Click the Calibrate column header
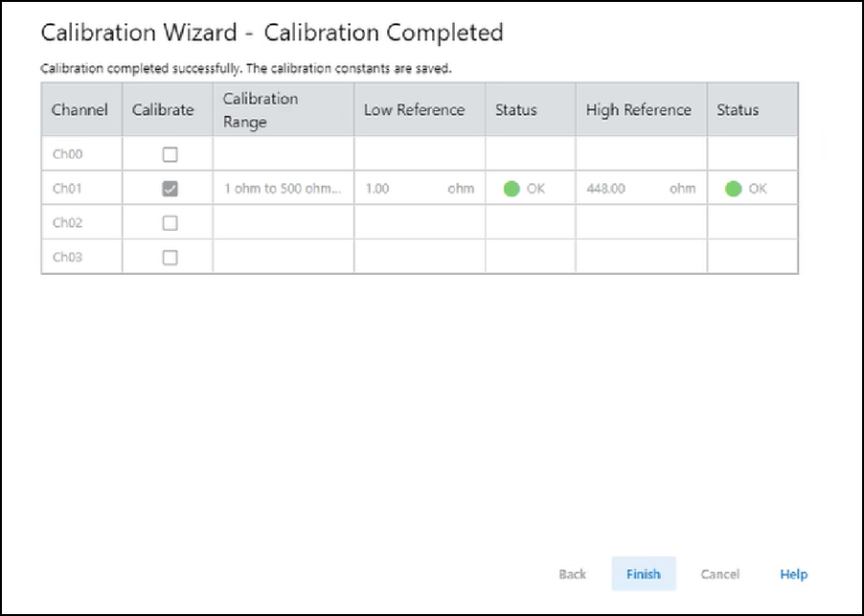This screenshot has height=616, width=864. tap(163, 110)
